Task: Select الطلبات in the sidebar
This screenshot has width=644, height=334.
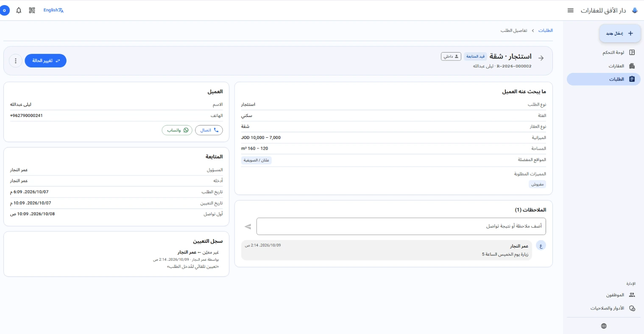Action: pos(604,79)
